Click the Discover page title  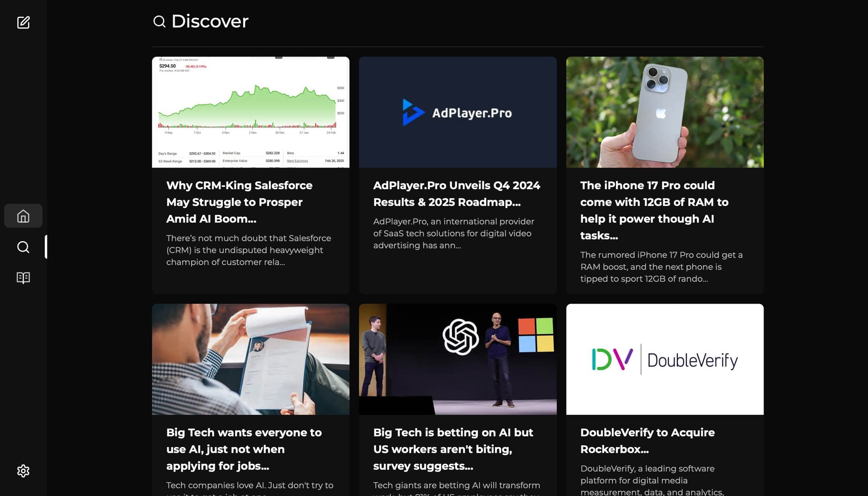210,21
